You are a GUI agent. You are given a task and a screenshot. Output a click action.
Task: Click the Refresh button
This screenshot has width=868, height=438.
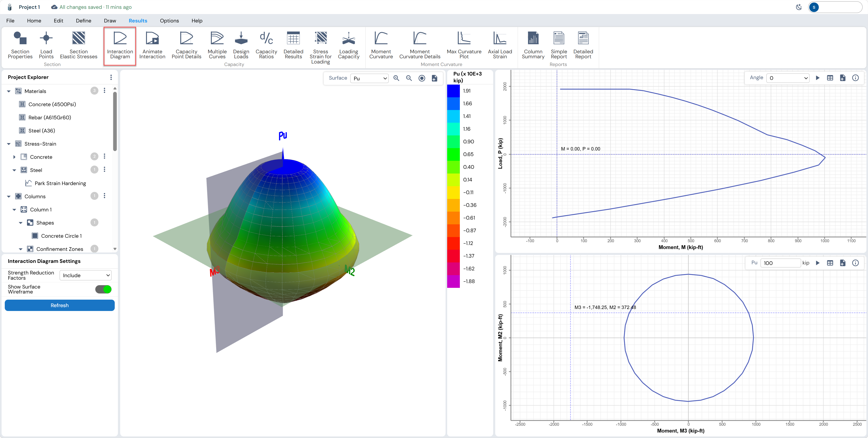tap(60, 305)
